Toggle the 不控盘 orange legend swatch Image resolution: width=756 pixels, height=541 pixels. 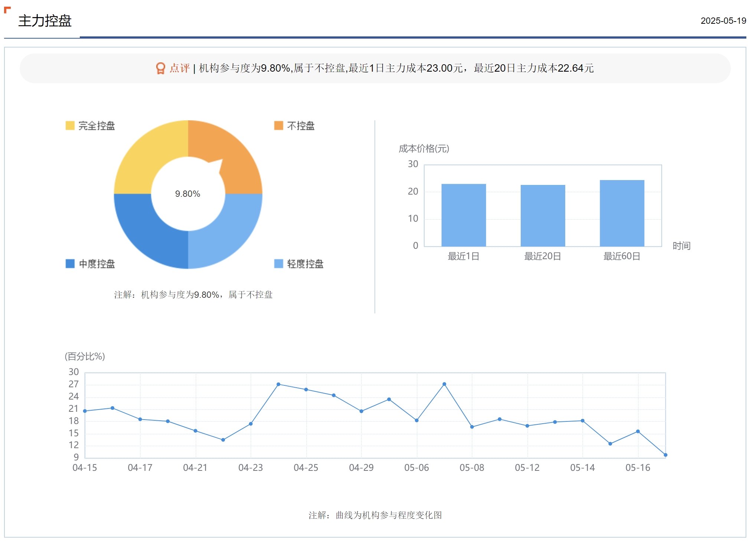pos(278,126)
